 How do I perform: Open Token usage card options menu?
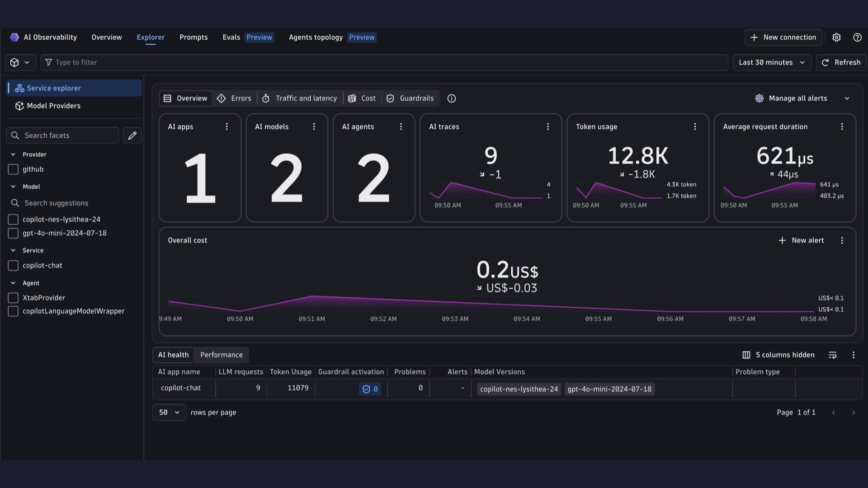[x=695, y=127]
